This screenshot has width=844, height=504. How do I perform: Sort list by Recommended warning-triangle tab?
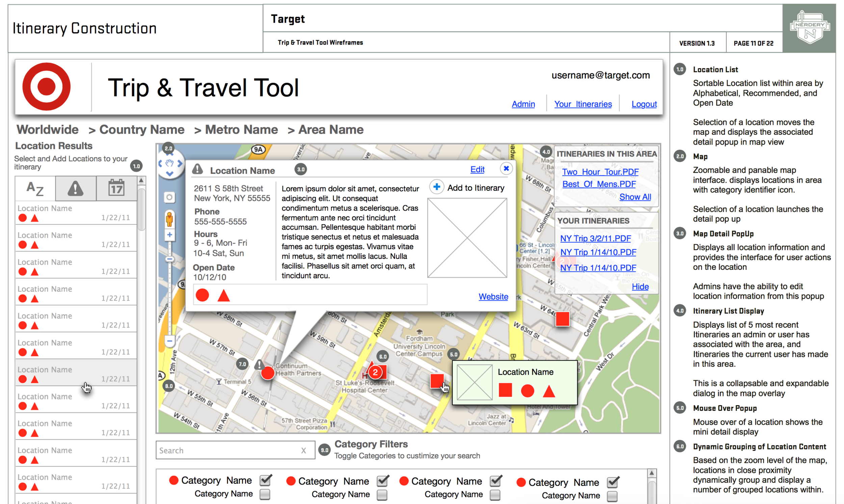point(75,188)
